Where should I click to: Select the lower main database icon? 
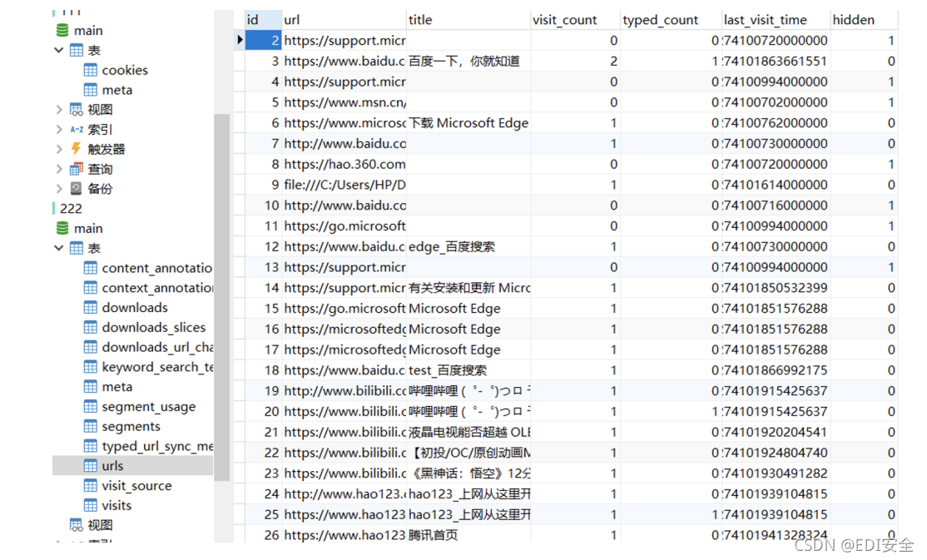click(62, 228)
